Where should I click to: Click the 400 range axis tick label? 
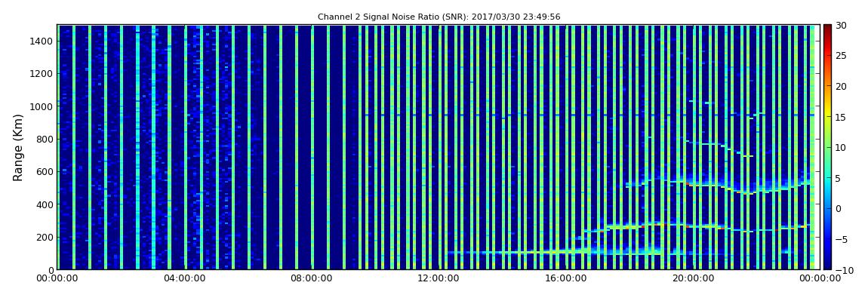coord(45,204)
